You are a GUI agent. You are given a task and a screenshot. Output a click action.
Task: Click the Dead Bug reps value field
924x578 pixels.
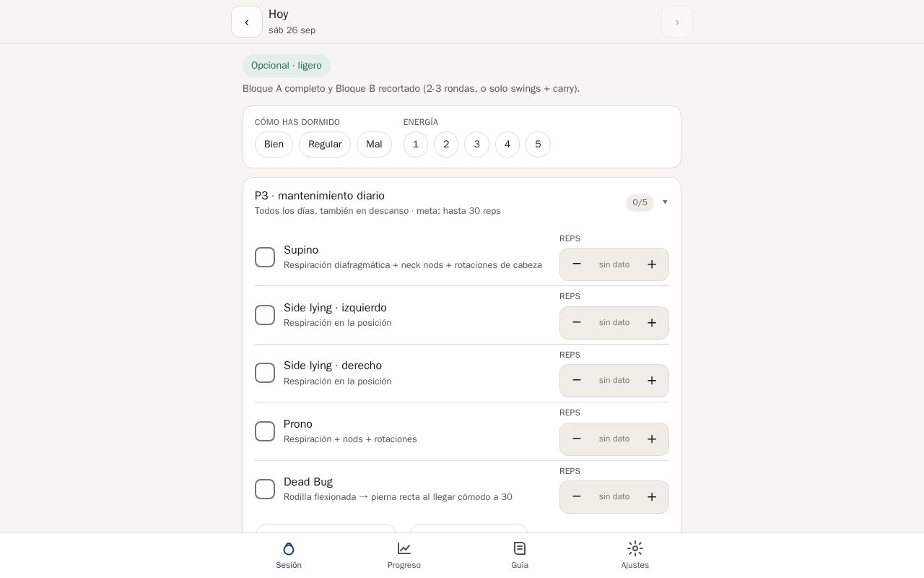pos(614,497)
